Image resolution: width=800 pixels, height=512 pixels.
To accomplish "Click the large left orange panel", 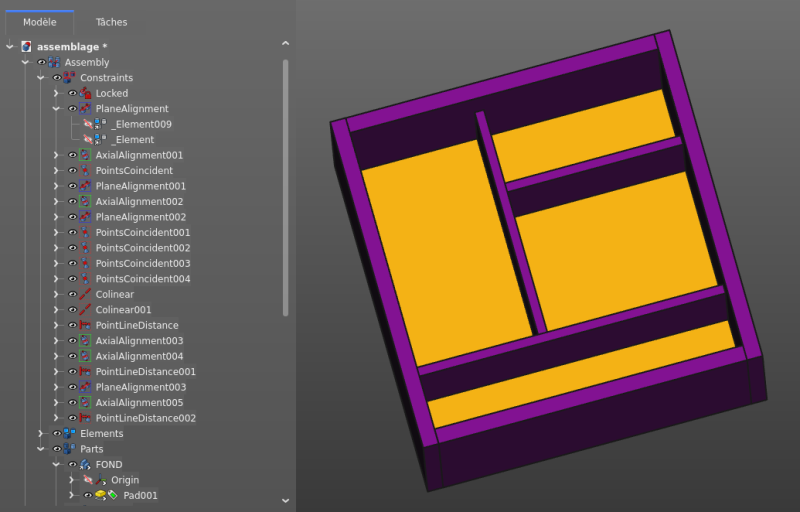I will [447, 253].
